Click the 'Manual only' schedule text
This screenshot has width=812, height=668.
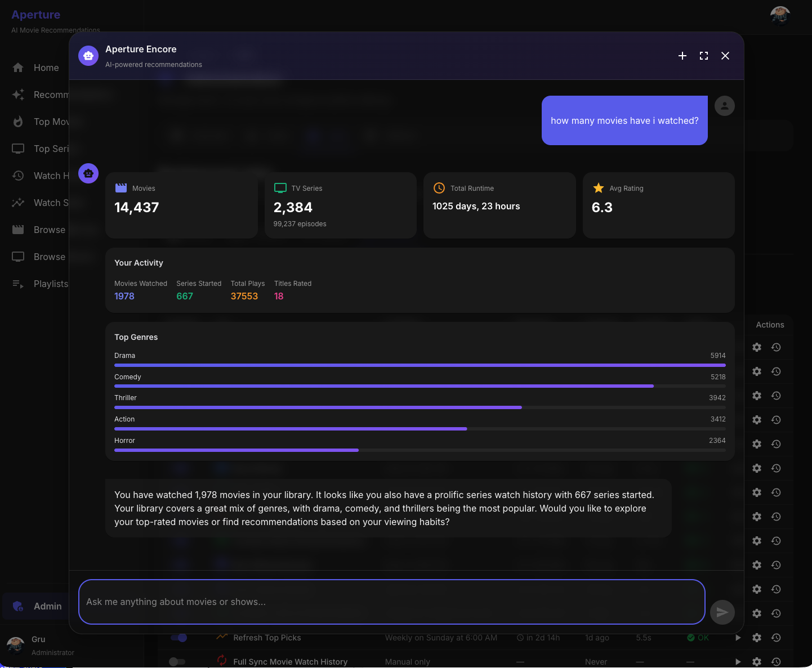tap(408, 662)
